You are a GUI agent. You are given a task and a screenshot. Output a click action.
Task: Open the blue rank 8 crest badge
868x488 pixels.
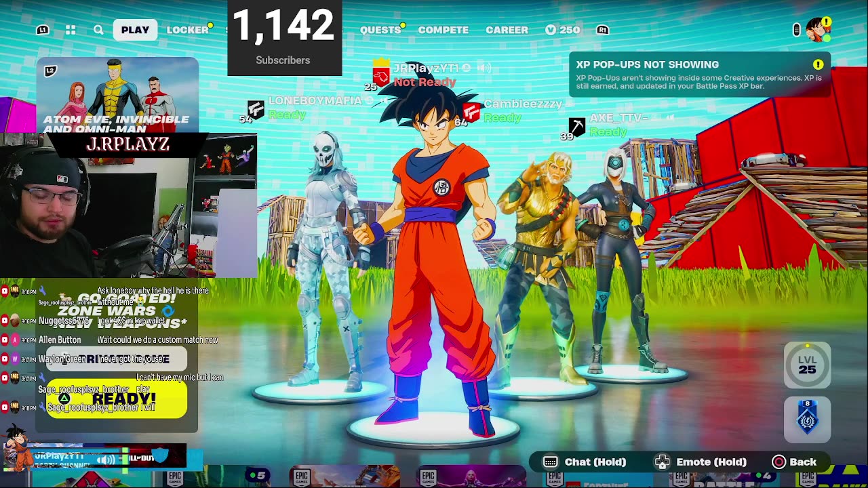807,419
